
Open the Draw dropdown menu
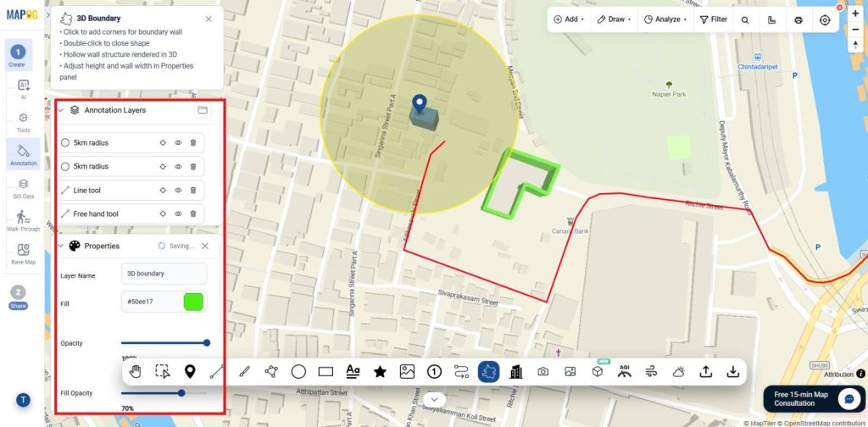click(x=614, y=19)
